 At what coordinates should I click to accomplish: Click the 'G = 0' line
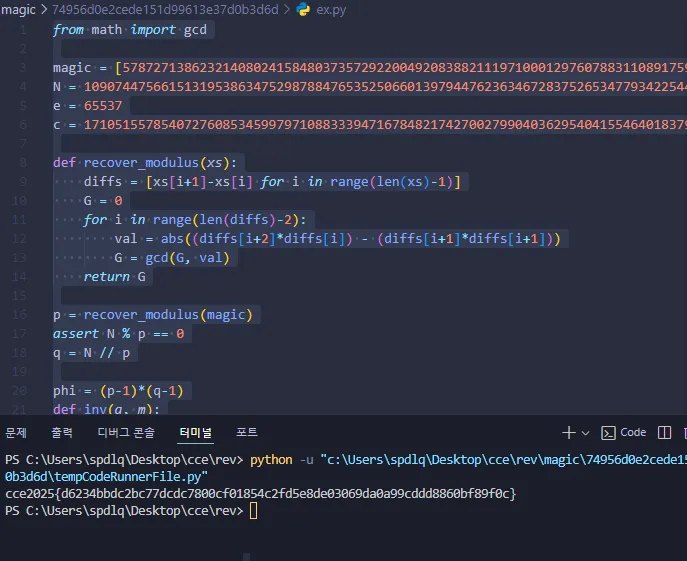103,201
